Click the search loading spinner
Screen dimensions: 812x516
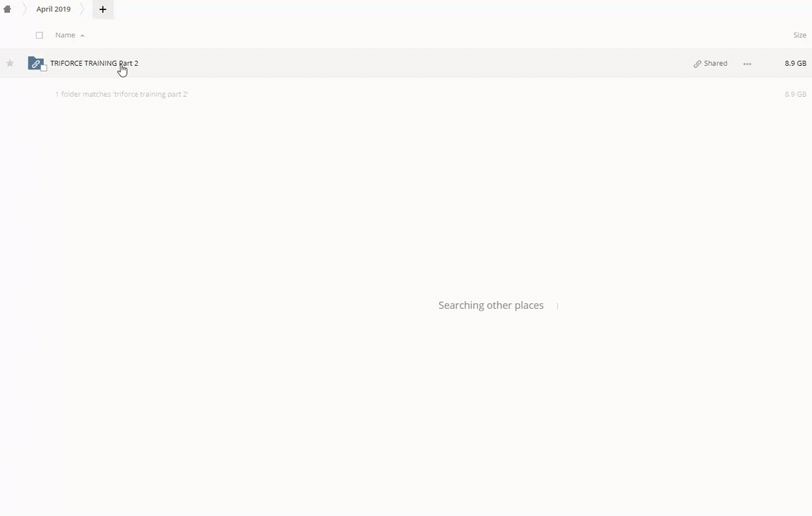557,306
